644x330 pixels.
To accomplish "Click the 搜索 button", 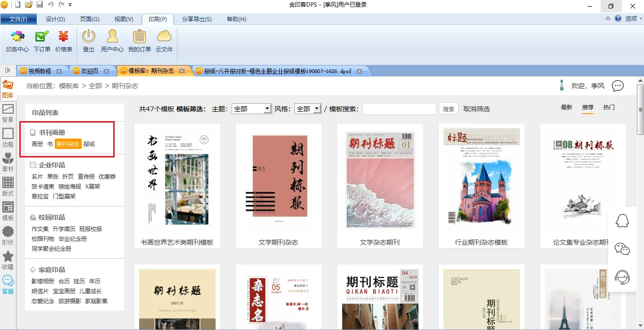I will coord(449,109).
